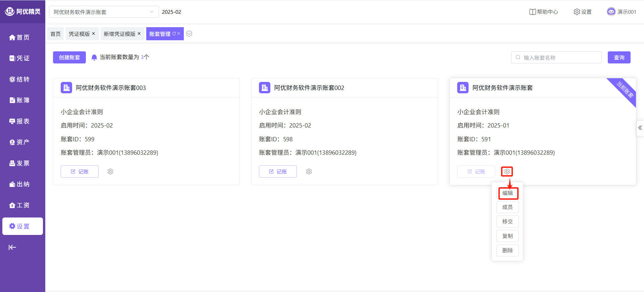Click refresh icon on 账套管理 tab
Image resolution: width=644 pixels, height=292 pixels.
[x=174, y=34]
